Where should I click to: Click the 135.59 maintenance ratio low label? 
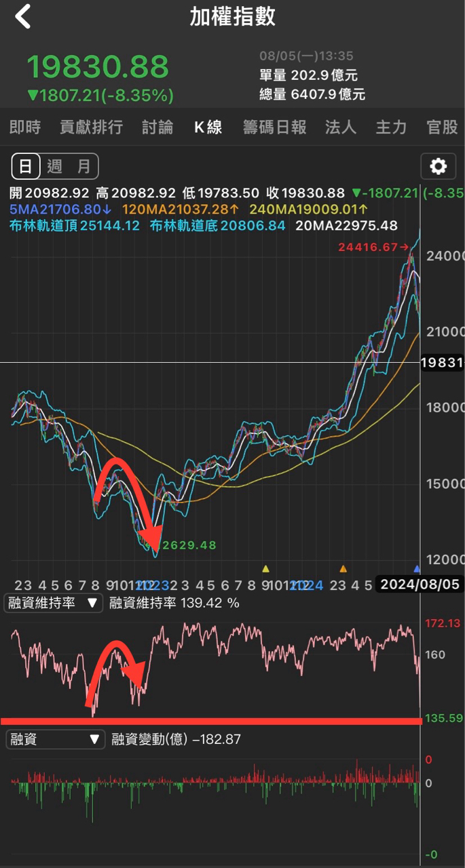coord(443,718)
